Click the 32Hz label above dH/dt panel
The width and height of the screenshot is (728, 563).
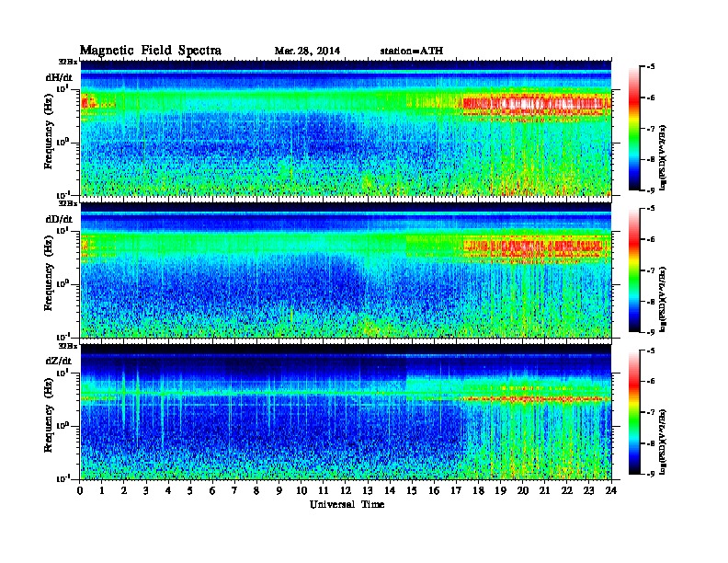click(68, 62)
